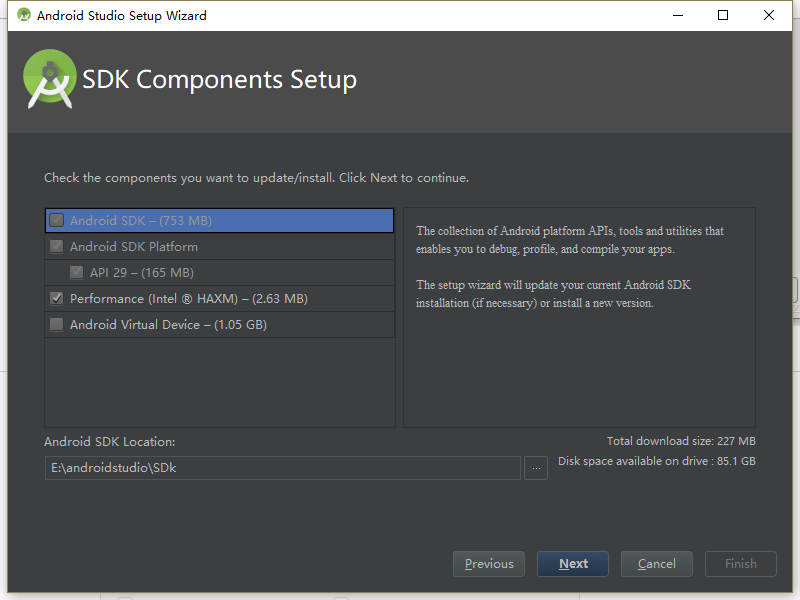Select the Android SDK Platform row label
Viewport: 800px width, 600px height.
tap(134, 247)
